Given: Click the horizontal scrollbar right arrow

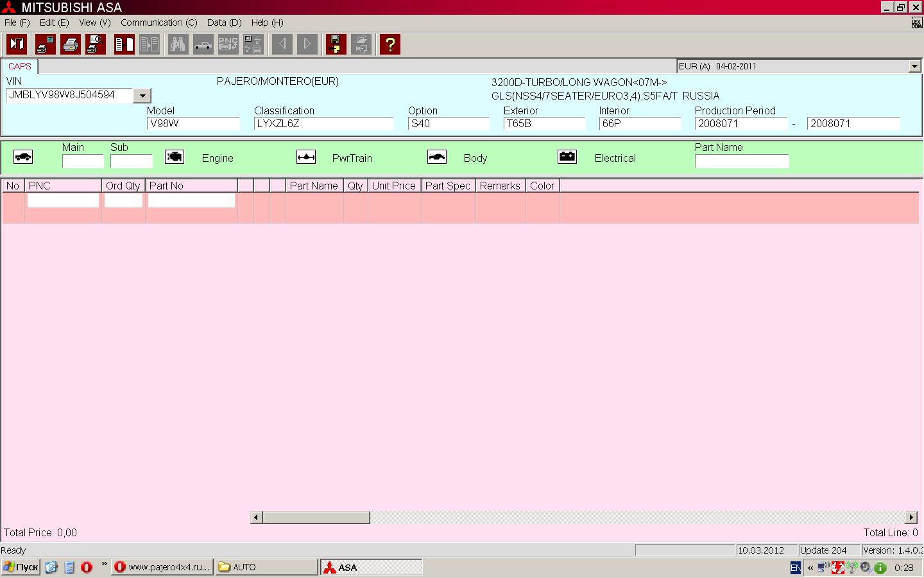Looking at the screenshot, I should point(911,518).
